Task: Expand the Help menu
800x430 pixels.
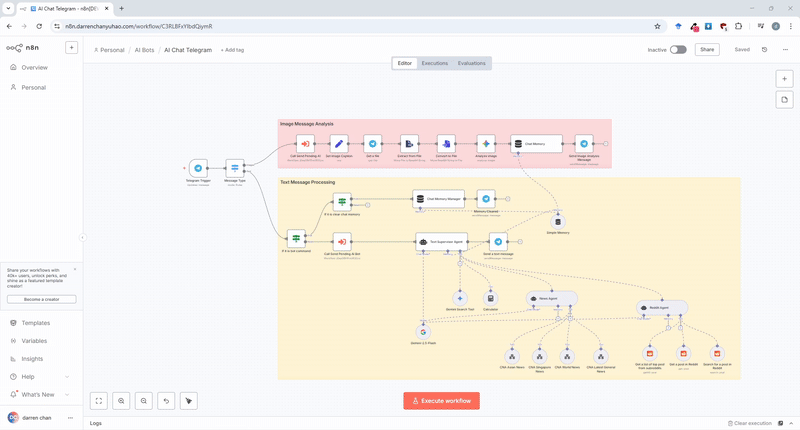Action: pos(28,376)
